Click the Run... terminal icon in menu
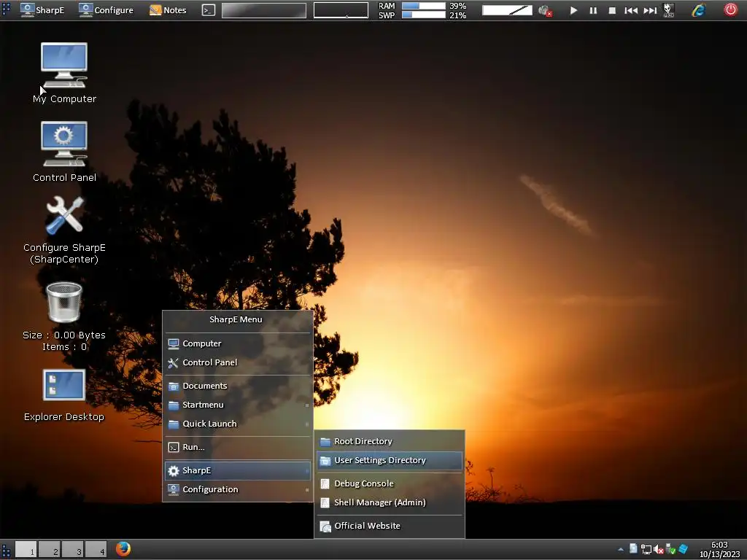 pyautogui.click(x=174, y=448)
